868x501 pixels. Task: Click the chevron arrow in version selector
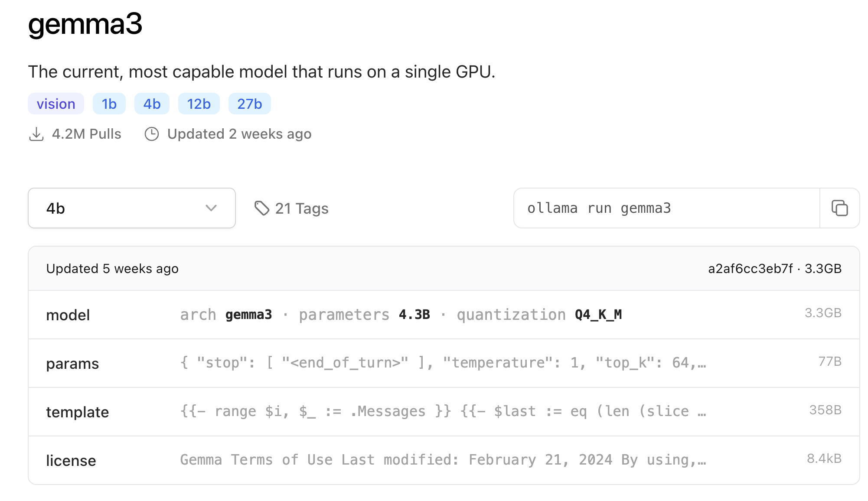pos(211,208)
